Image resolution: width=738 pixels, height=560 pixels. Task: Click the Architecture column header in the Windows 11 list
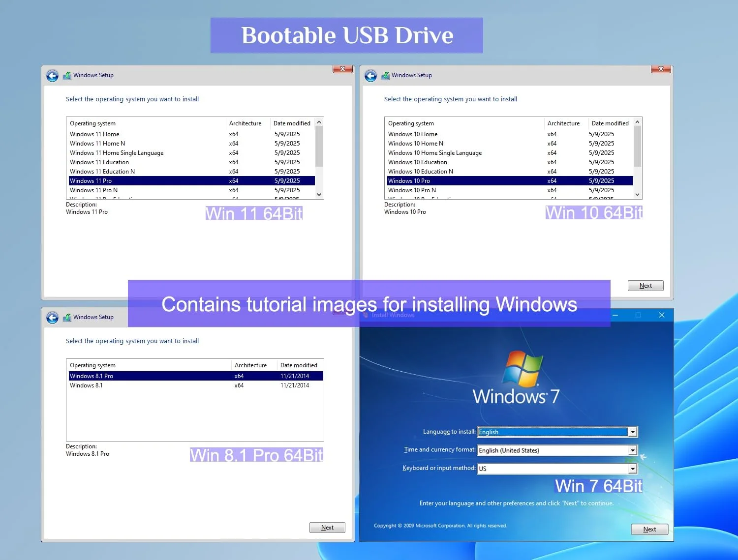[x=246, y=123]
